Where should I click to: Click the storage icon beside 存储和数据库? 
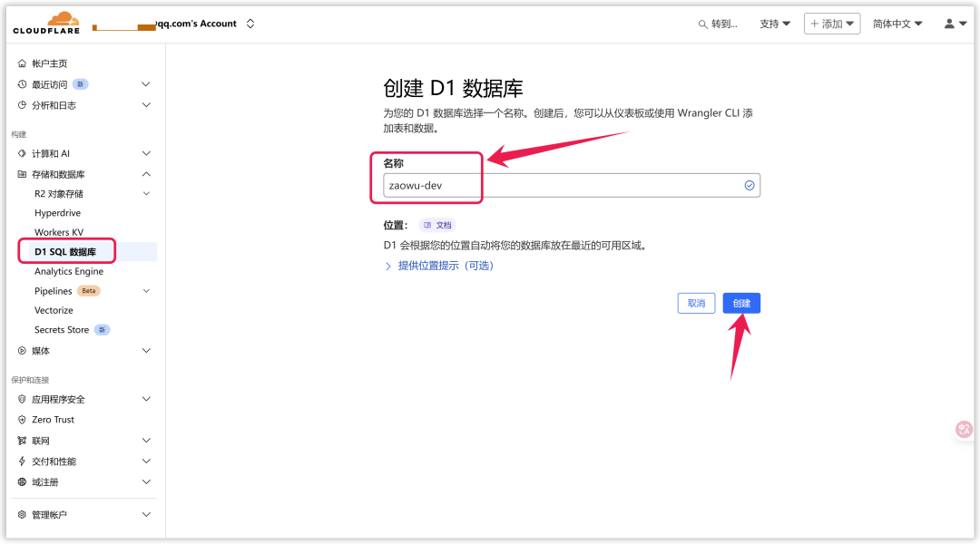click(x=22, y=174)
